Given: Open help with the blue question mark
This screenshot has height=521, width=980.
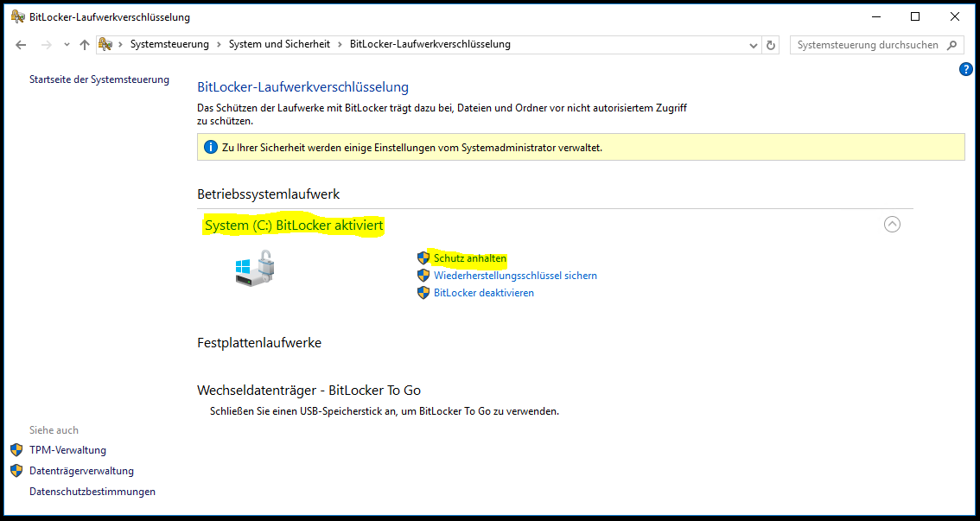Looking at the screenshot, I should click(x=965, y=69).
